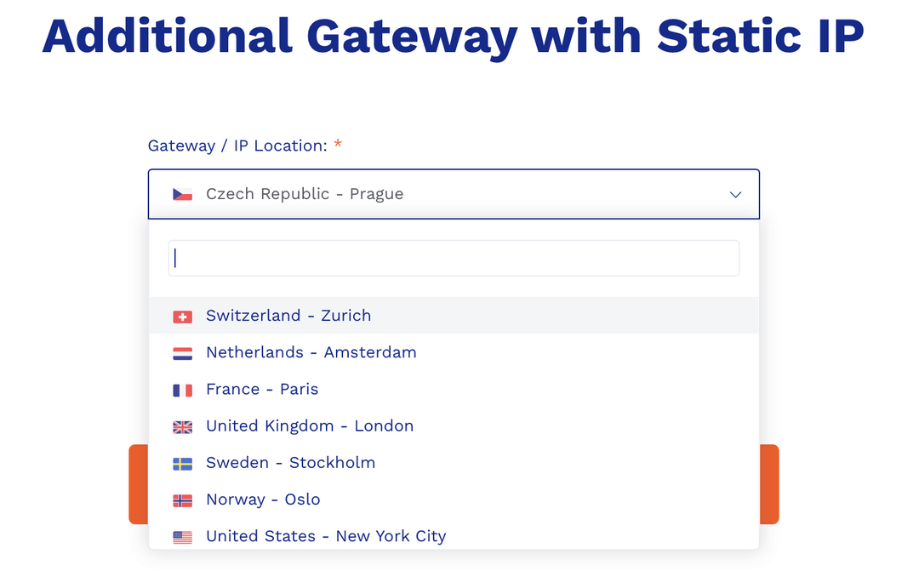
Task: Click the Netherlands flag icon
Action: coord(182,352)
